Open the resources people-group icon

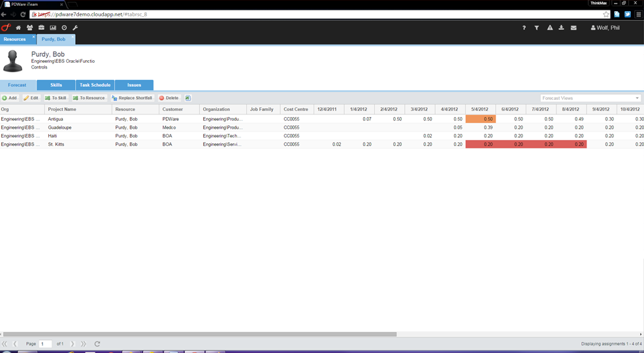tap(29, 27)
